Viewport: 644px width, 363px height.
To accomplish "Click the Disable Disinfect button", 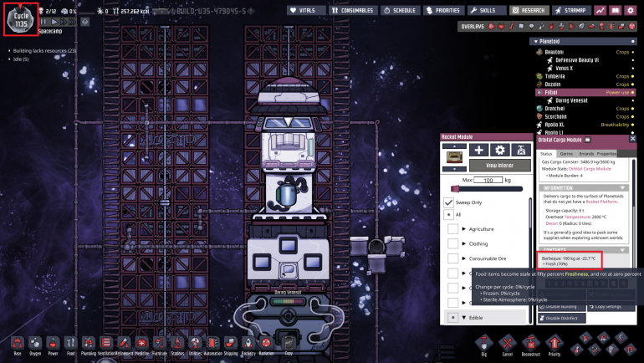I will coord(561,318).
